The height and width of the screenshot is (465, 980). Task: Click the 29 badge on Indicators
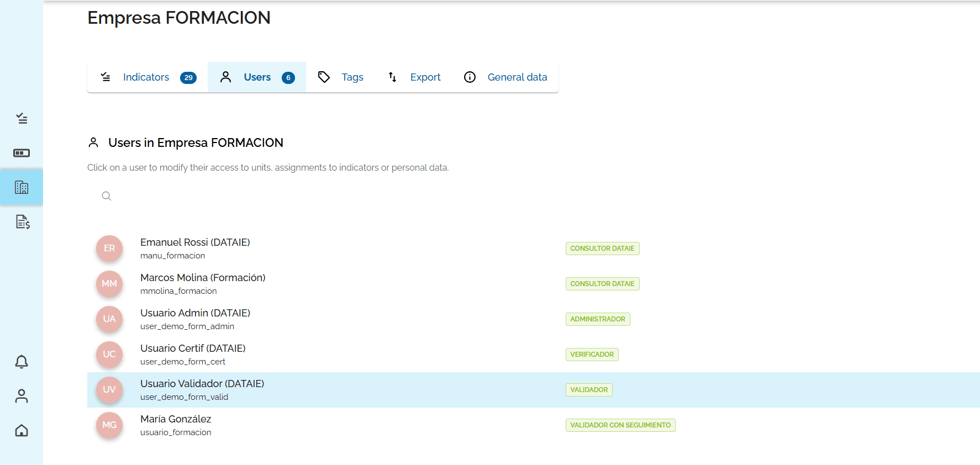click(188, 78)
